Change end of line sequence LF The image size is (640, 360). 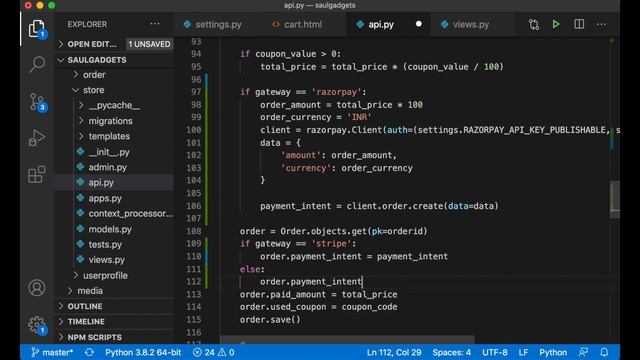click(x=523, y=352)
